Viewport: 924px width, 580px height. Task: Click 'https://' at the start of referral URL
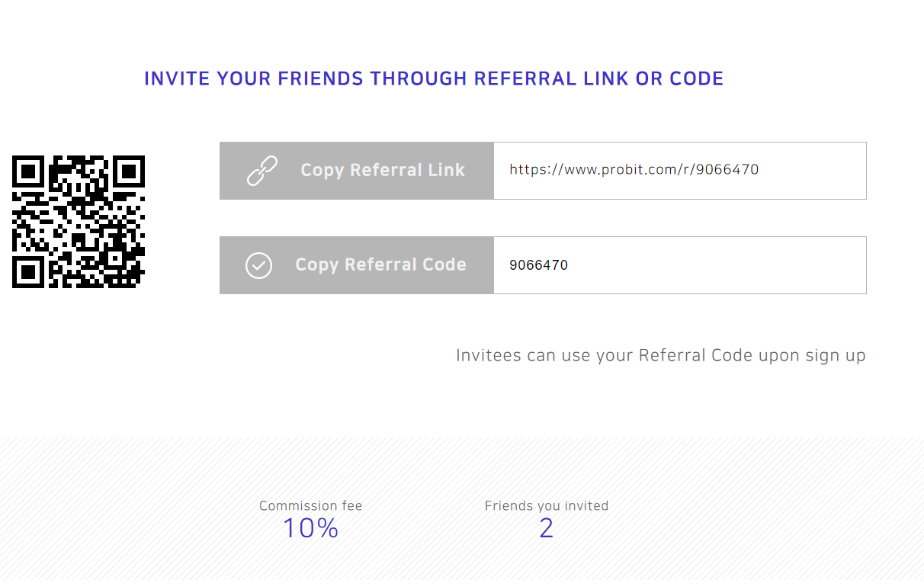coord(534,170)
